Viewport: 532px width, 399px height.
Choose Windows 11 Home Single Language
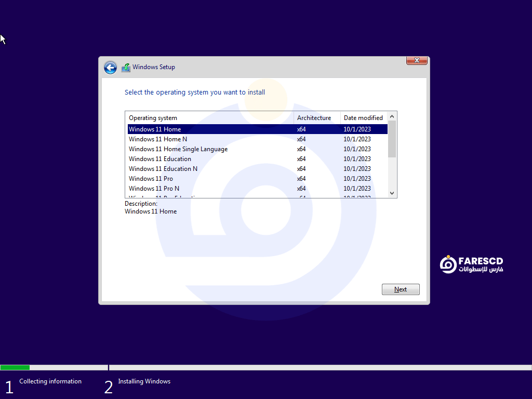[x=258, y=149]
